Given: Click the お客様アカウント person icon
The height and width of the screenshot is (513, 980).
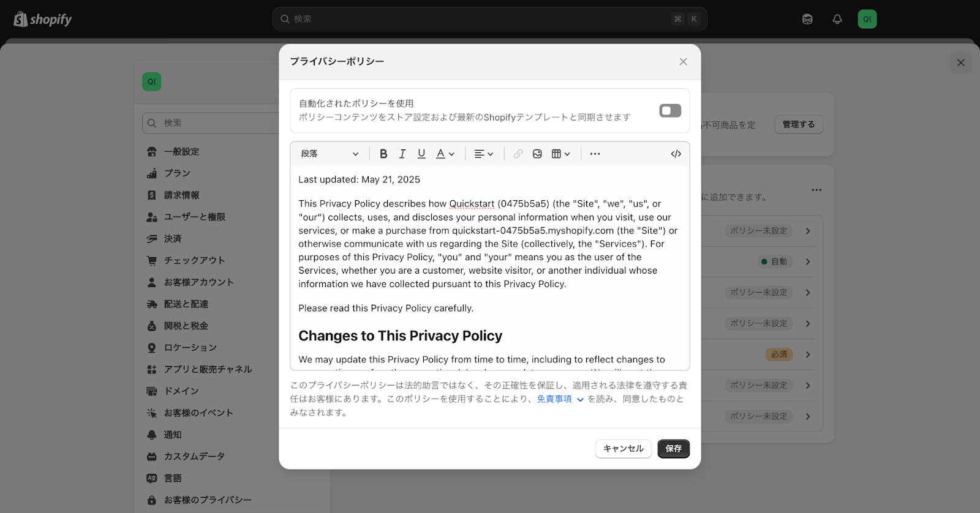Looking at the screenshot, I should (152, 282).
